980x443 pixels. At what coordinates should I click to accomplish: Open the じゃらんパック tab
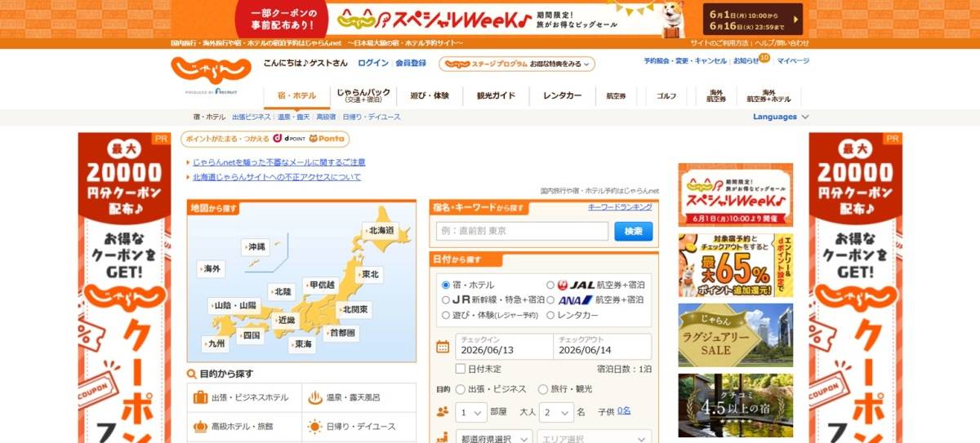[363, 95]
